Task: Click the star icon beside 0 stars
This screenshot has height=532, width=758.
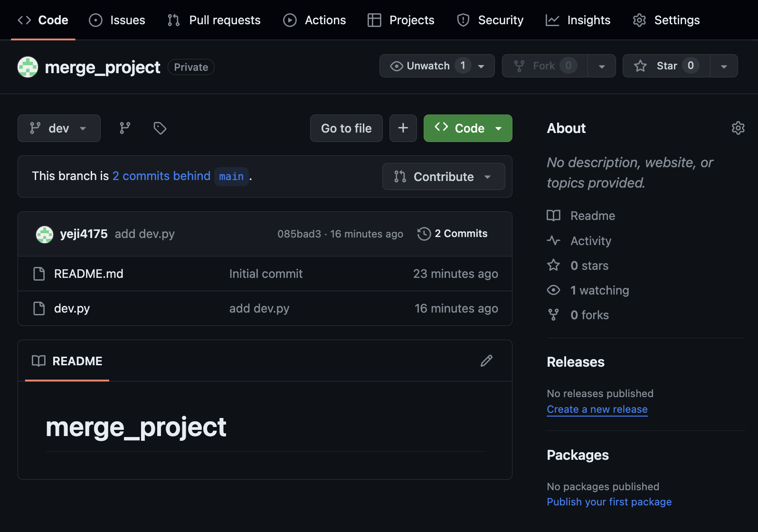Action: [553, 265]
